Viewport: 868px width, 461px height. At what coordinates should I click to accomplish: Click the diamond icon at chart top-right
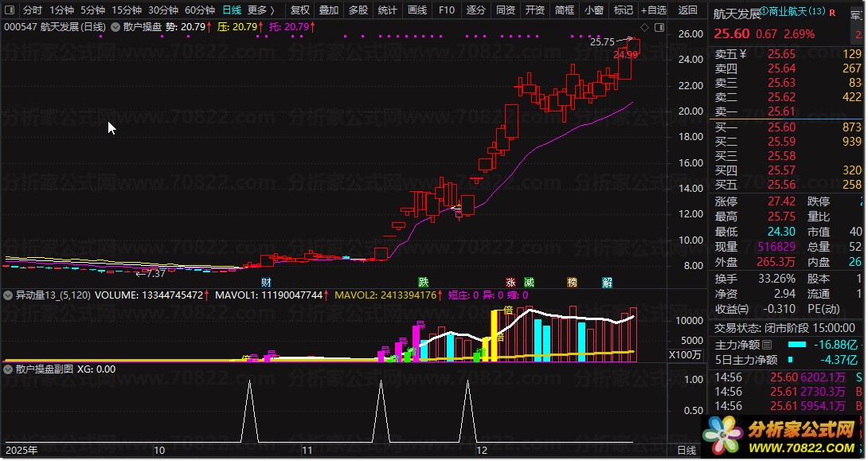coord(644,28)
